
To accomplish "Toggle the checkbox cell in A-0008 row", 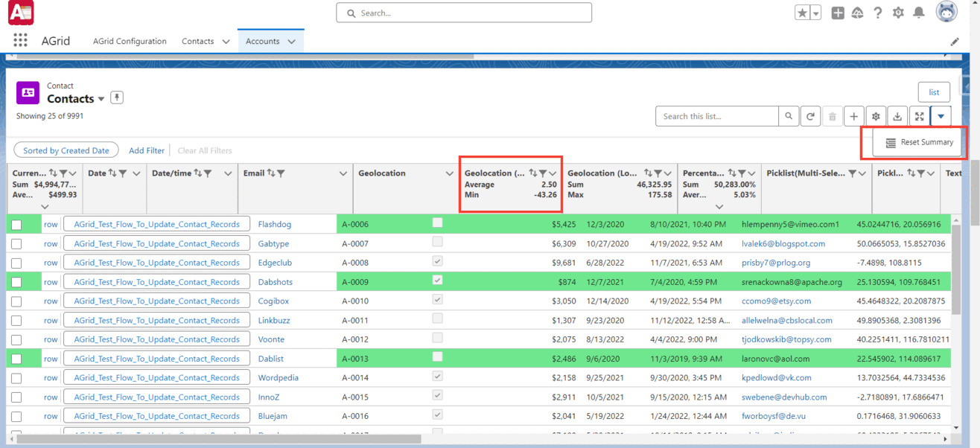I will tap(437, 261).
